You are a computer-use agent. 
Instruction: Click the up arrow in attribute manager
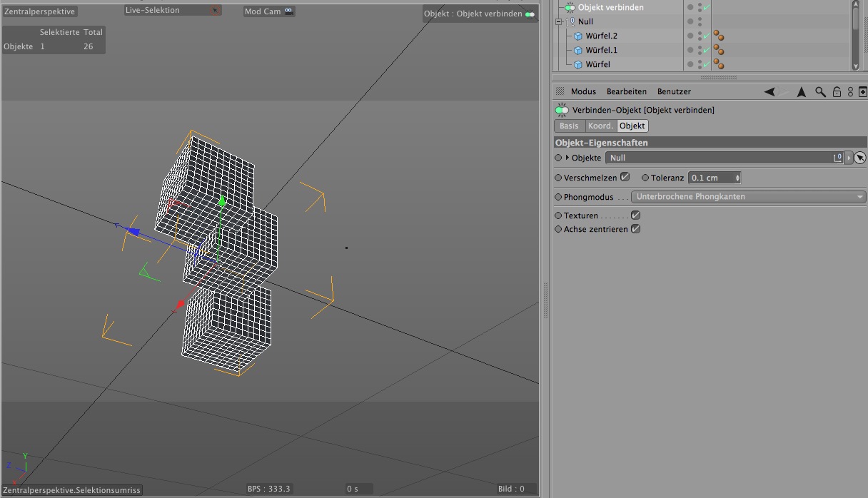(x=802, y=91)
